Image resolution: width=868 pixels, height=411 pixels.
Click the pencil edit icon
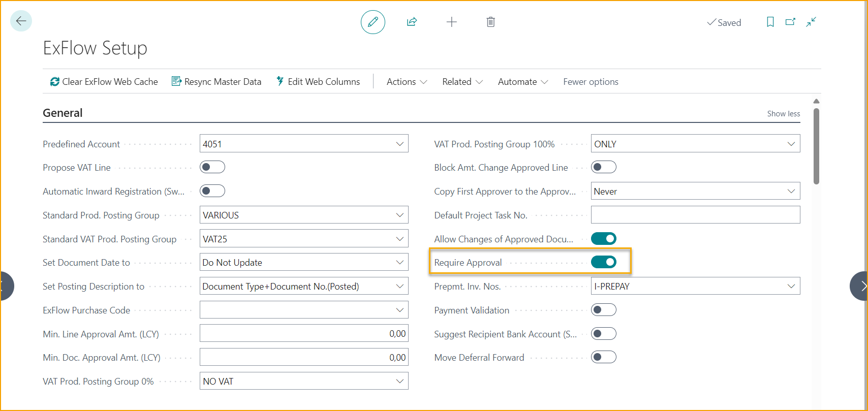point(373,22)
